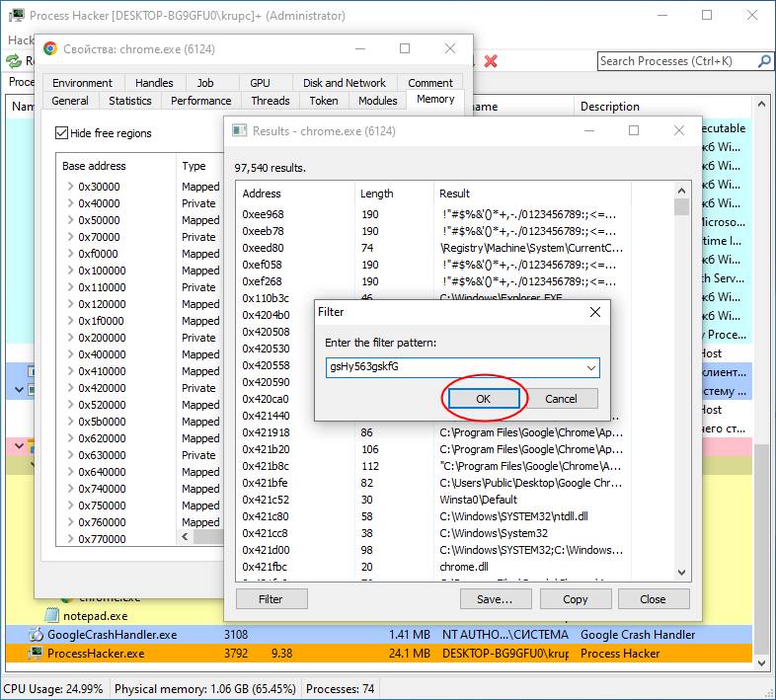Click the Copy button in Results
Image resolution: width=776 pixels, height=700 pixels.
[x=576, y=599]
